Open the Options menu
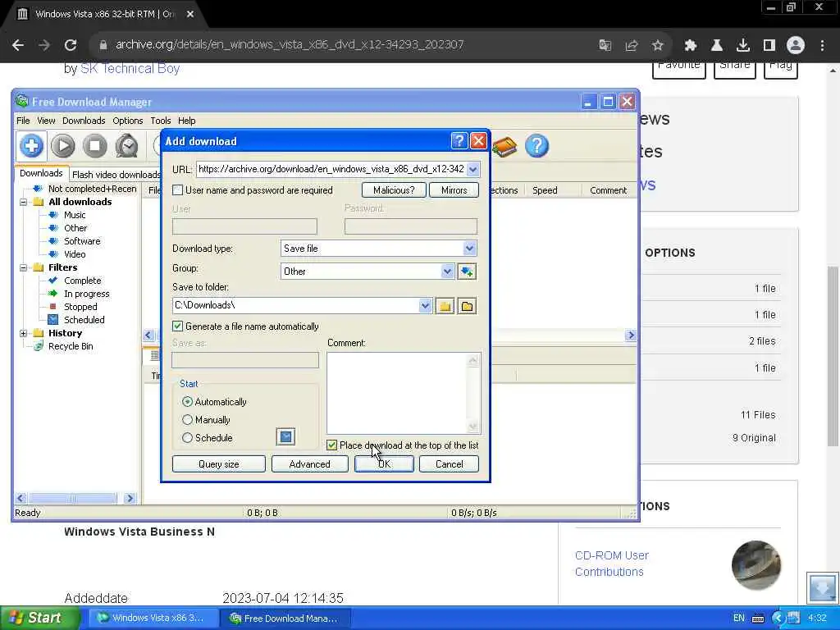The width and height of the screenshot is (840, 630). point(127,121)
